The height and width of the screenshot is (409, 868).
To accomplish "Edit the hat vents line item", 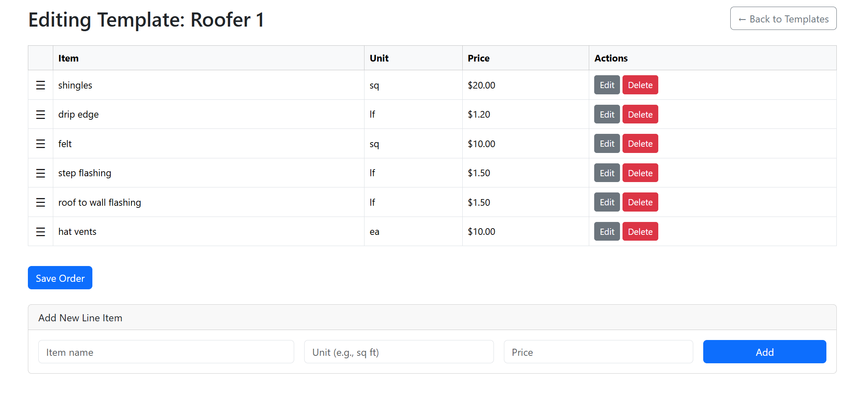I will click(607, 232).
